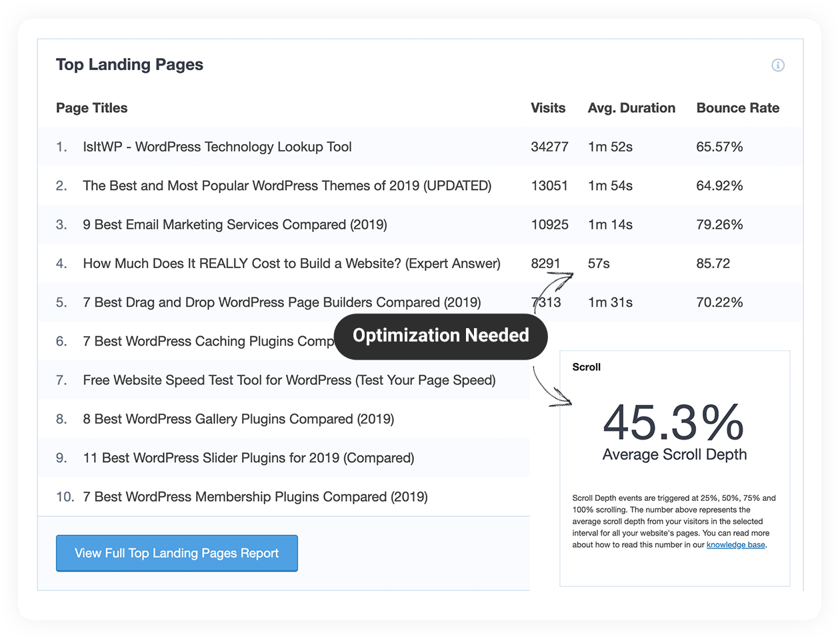Open How Much Does It REALLY Cost article

pos(291,263)
